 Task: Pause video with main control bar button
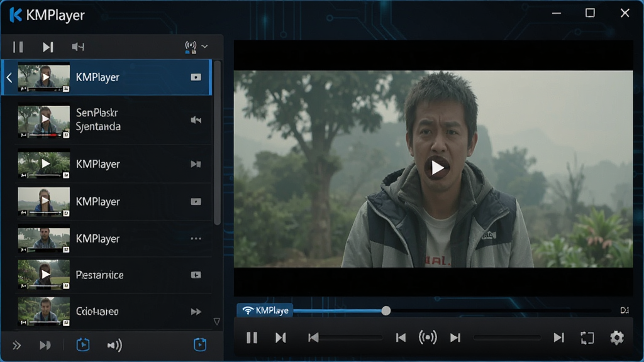click(x=252, y=337)
